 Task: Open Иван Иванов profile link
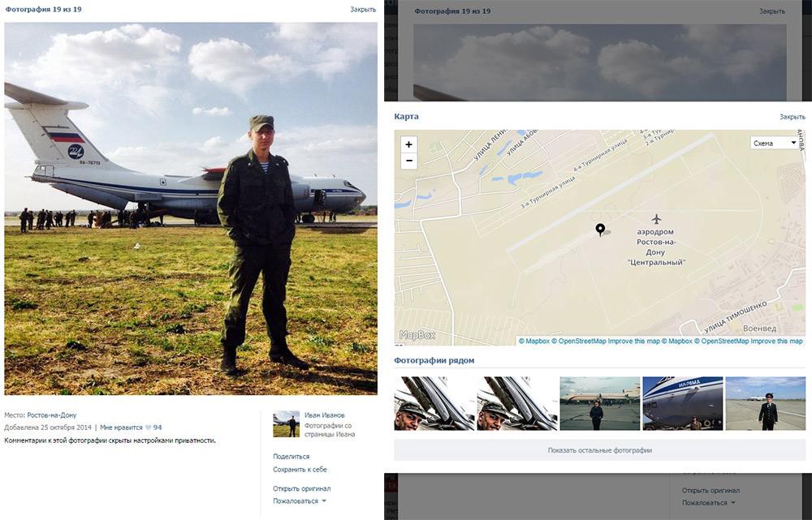point(324,415)
